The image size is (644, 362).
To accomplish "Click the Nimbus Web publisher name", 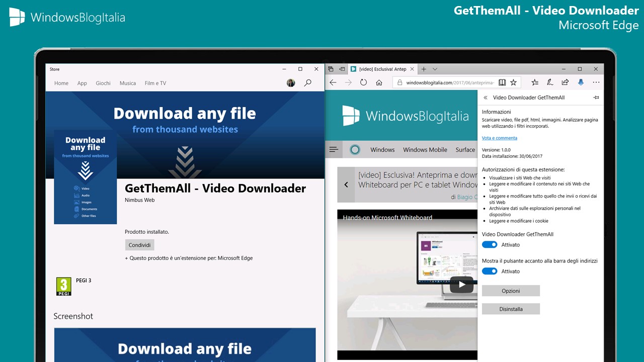I will [140, 200].
